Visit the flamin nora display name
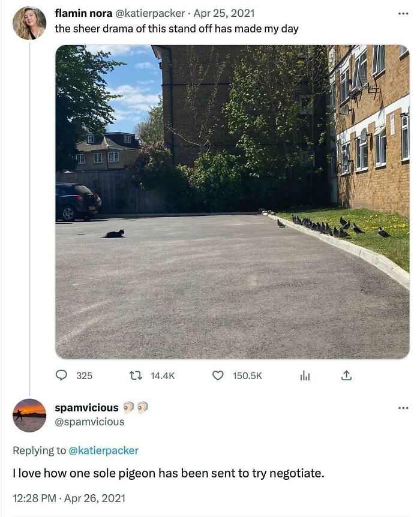 (x=83, y=13)
